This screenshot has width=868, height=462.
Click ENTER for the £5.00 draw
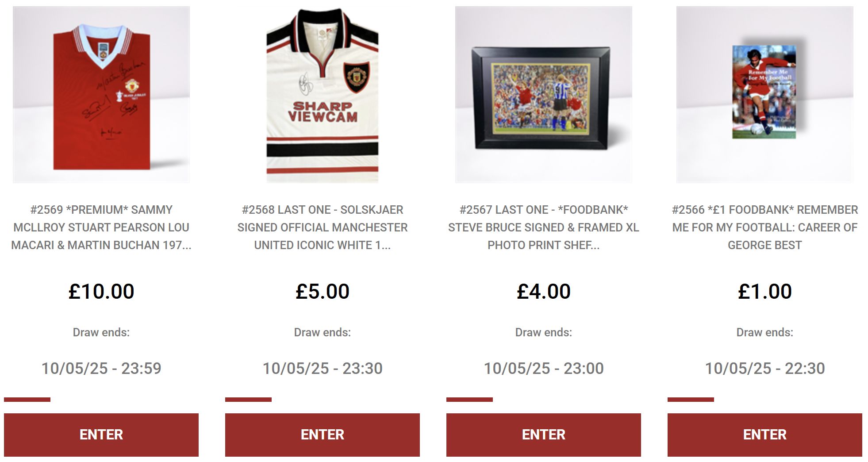[x=323, y=435]
